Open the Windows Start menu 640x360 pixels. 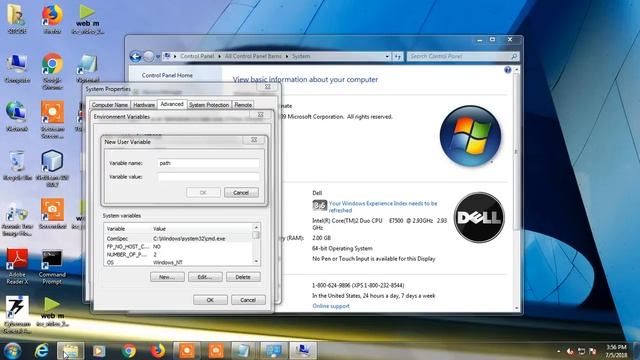[12, 351]
